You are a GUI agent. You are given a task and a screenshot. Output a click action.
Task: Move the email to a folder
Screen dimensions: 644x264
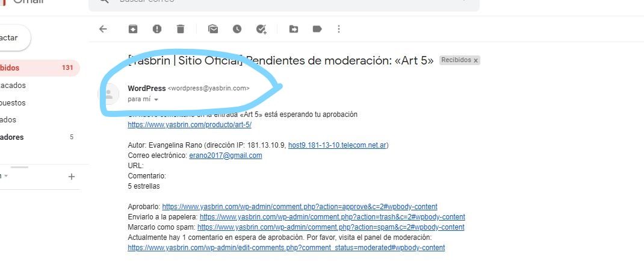293,29
